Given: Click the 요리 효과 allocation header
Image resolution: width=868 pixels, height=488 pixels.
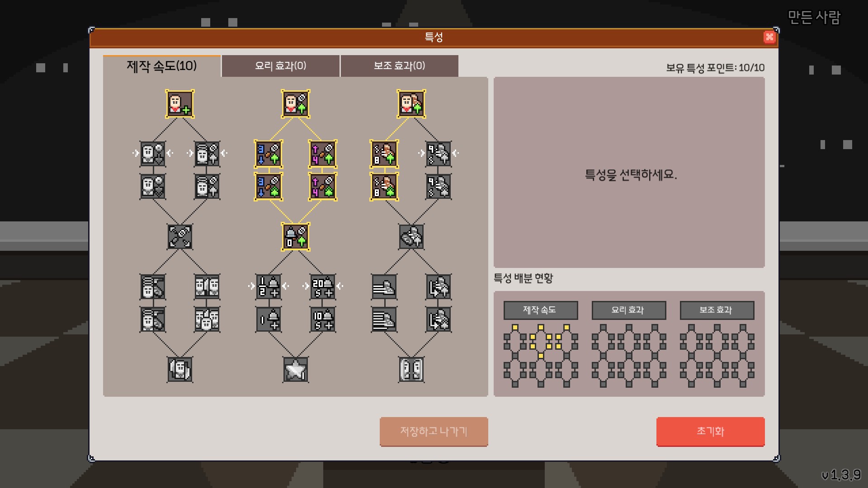Looking at the screenshot, I should [629, 310].
